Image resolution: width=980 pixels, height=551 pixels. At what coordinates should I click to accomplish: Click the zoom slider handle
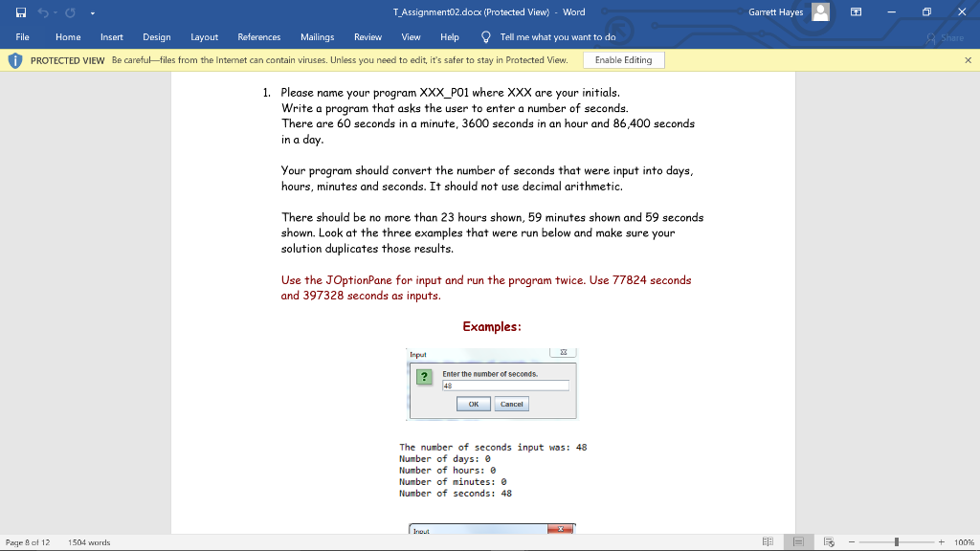[896, 541]
